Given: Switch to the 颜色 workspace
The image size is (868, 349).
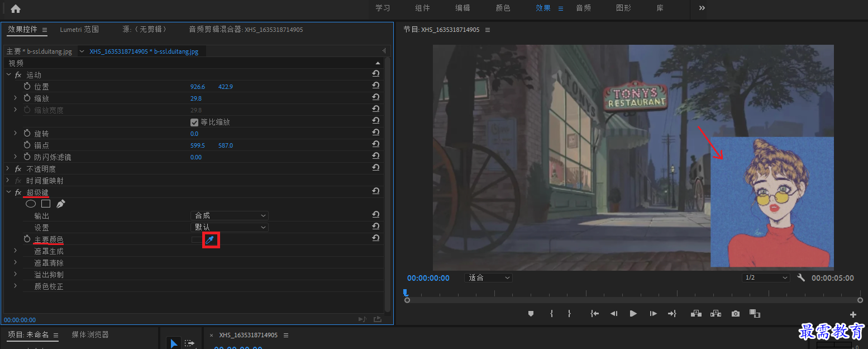Looking at the screenshot, I should pyautogui.click(x=503, y=8).
